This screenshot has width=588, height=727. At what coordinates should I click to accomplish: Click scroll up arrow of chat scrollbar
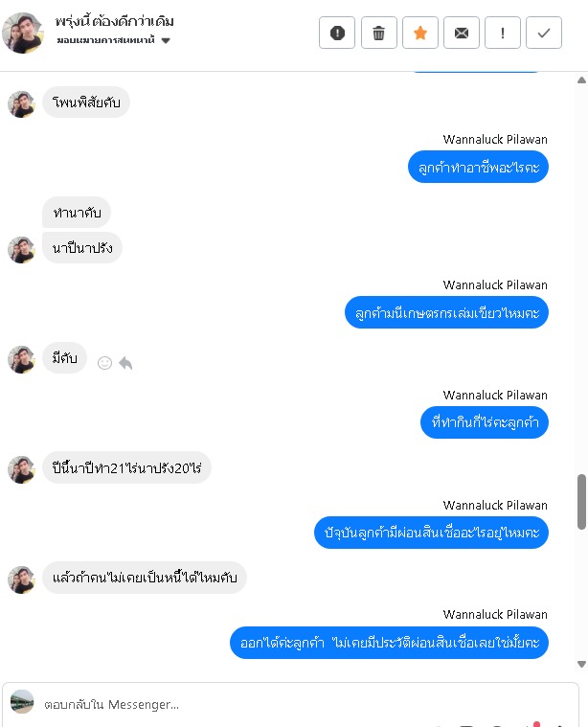[581, 80]
